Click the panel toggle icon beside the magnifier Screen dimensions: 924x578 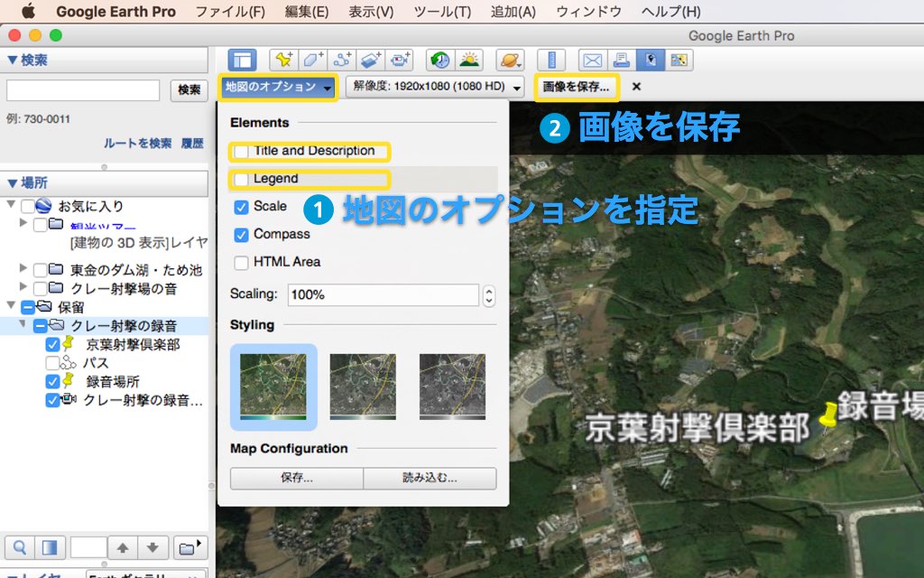[50, 548]
